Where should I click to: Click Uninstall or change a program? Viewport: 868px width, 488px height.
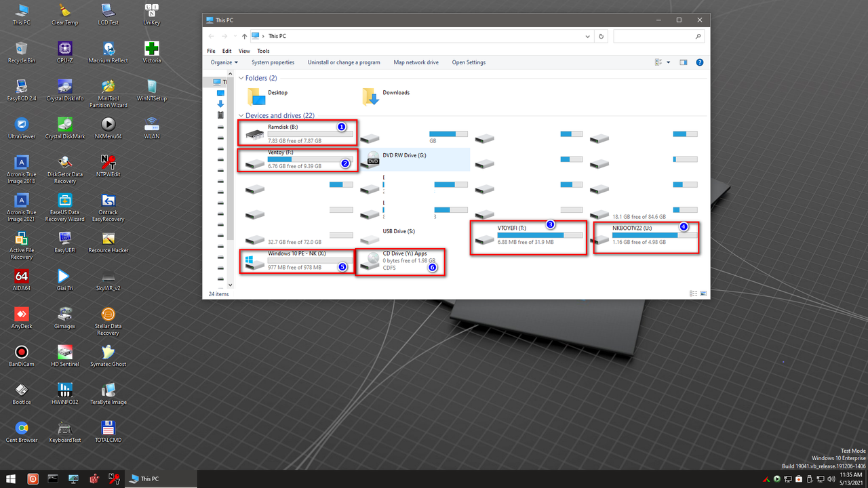click(x=344, y=62)
